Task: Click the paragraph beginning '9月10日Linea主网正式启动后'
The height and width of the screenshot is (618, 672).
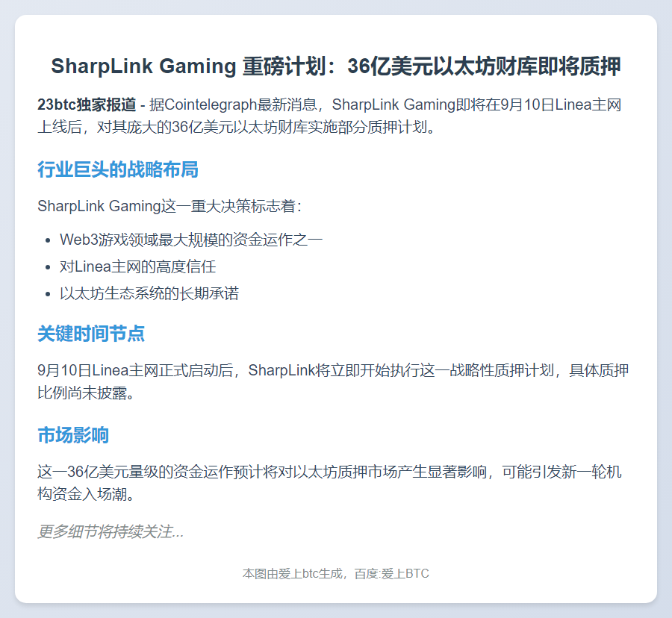Action: point(332,370)
